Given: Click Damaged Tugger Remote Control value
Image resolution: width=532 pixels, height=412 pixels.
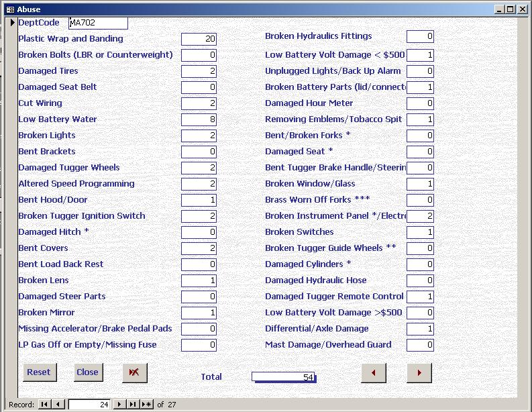Looking at the screenshot, I should click(x=420, y=297).
